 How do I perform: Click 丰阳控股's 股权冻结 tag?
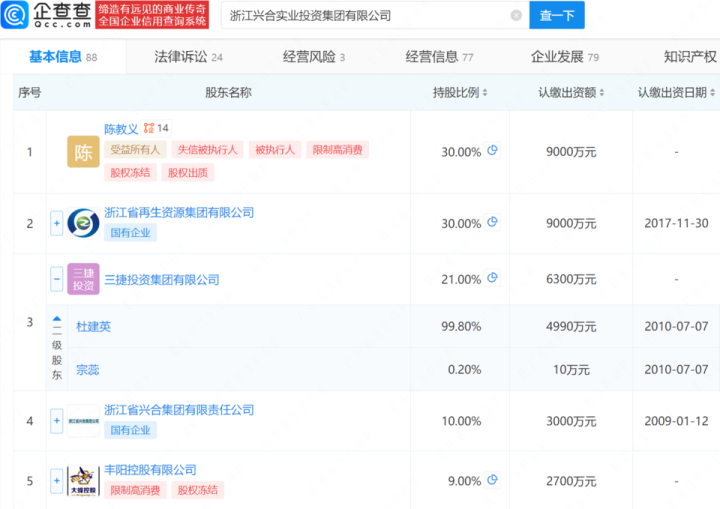(x=197, y=490)
